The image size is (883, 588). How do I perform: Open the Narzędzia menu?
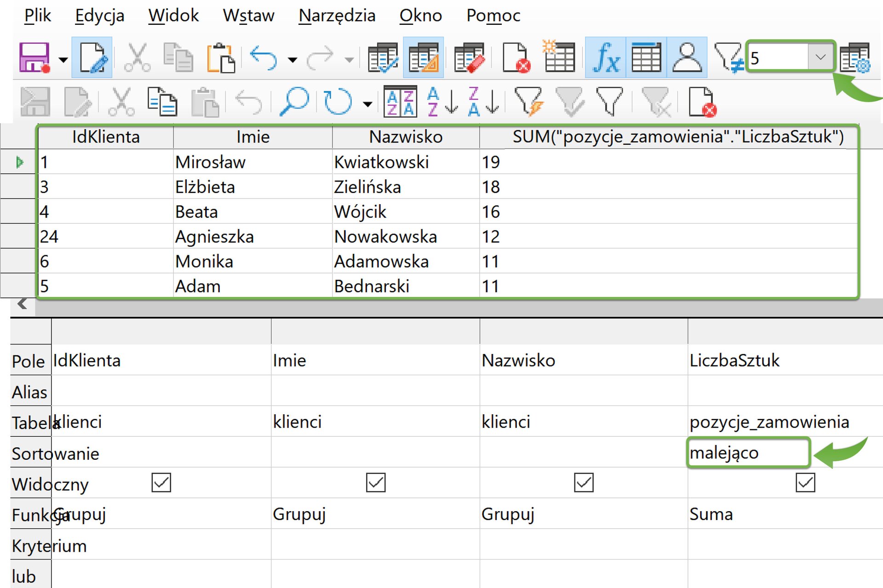tap(337, 16)
